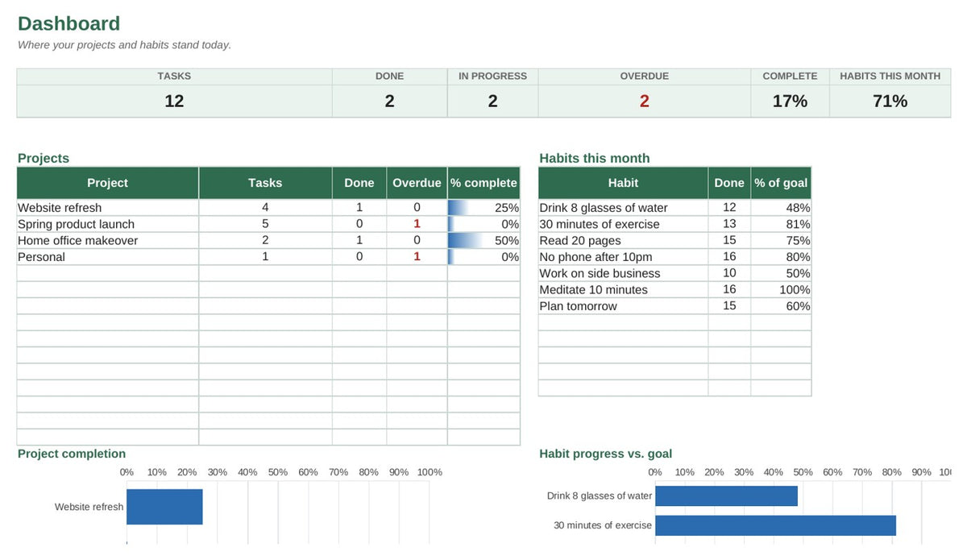Click the red value under the OVERDUE summary label
Viewport: 967px width, 560px height.
pyautogui.click(x=644, y=101)
